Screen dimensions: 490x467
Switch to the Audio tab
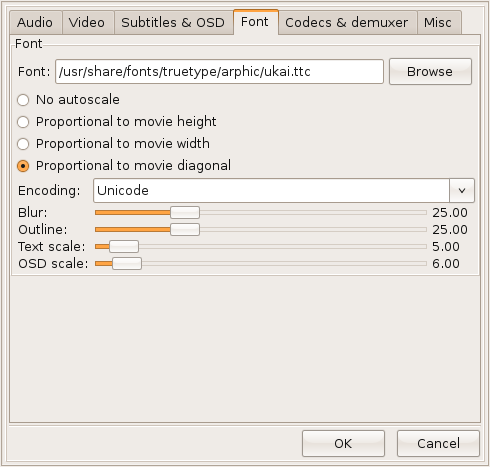click(36, 23)
